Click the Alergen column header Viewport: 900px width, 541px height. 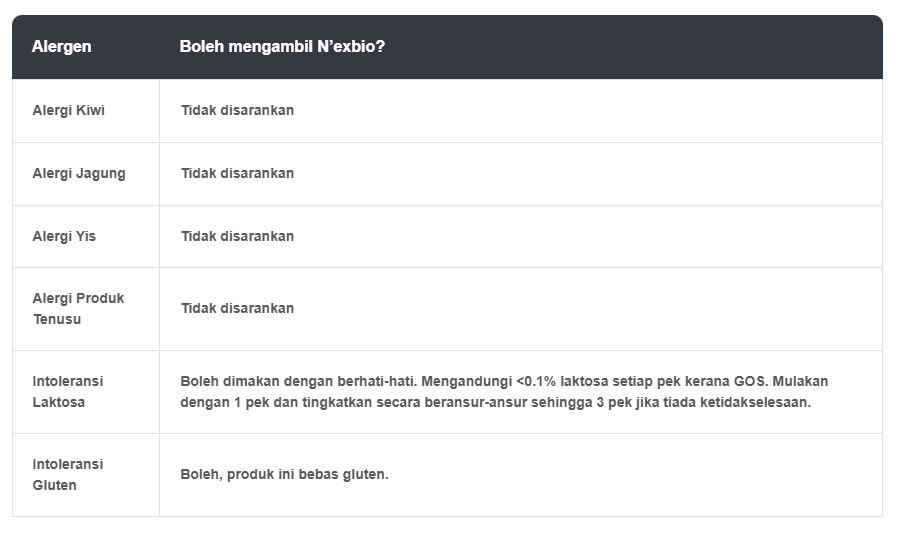click(x=61, y=47)
